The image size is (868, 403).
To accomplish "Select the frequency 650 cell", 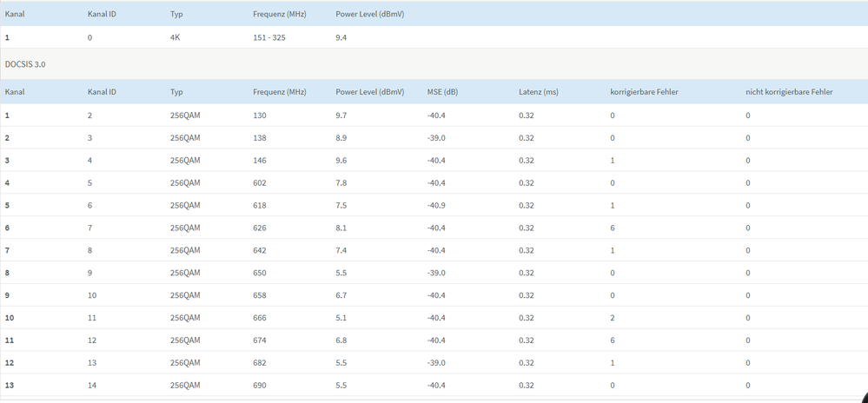I will [x=260, y=273].
